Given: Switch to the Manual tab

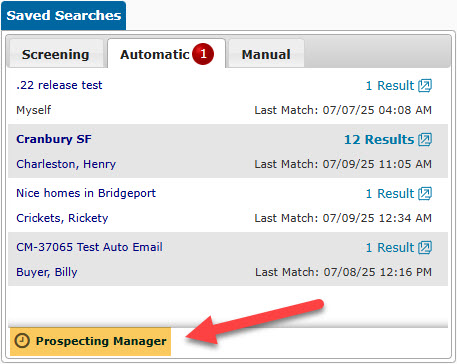Looking at the screenshot, I should (266, 54).
